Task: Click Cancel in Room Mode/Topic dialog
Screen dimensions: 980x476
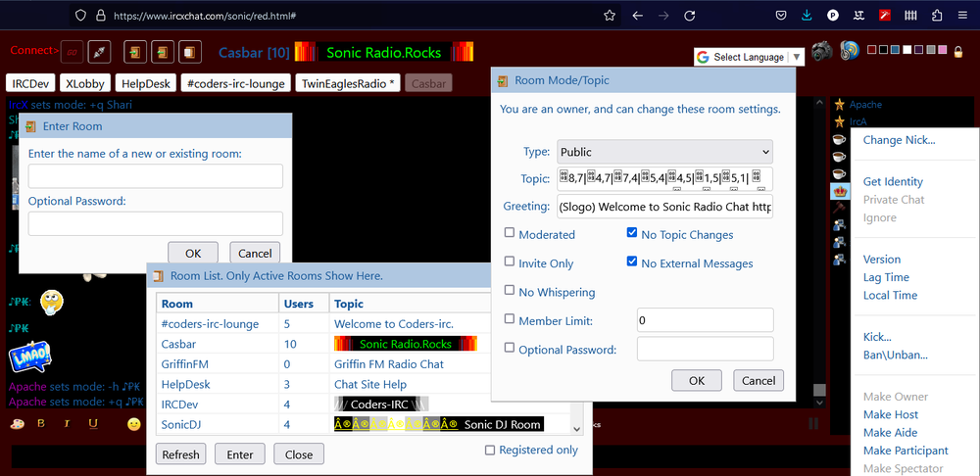Action: tap(759, 380)
